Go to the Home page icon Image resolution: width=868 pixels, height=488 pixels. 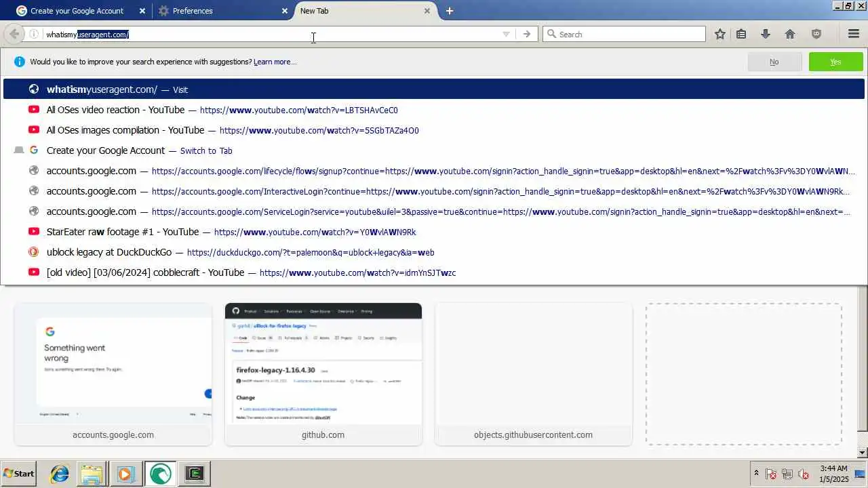[x=790, y=34]
